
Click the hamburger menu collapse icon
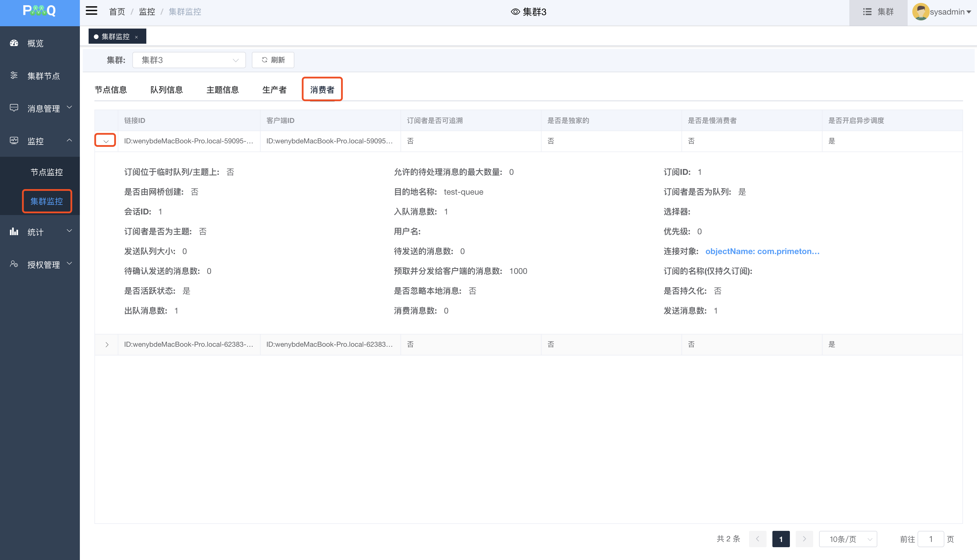91,11
